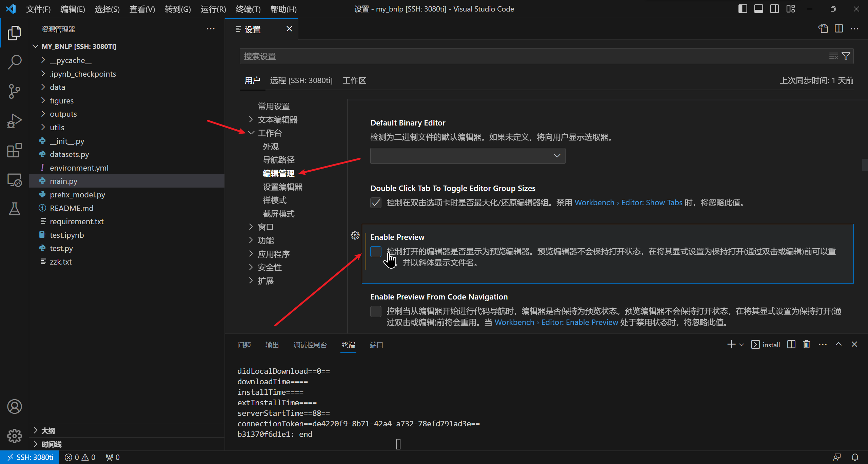Open Run and Debug view
Screen dimensions: 868x464
pos(14,121)
